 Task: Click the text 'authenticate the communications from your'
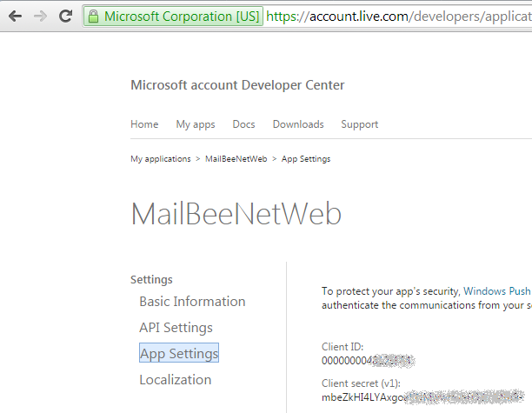422,305
